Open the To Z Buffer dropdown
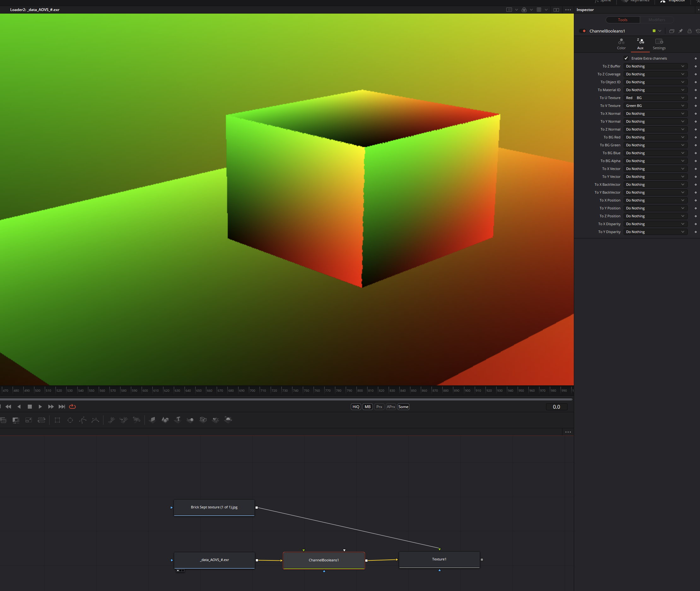This screenshot has width=700, height=591. pos(655,66)
